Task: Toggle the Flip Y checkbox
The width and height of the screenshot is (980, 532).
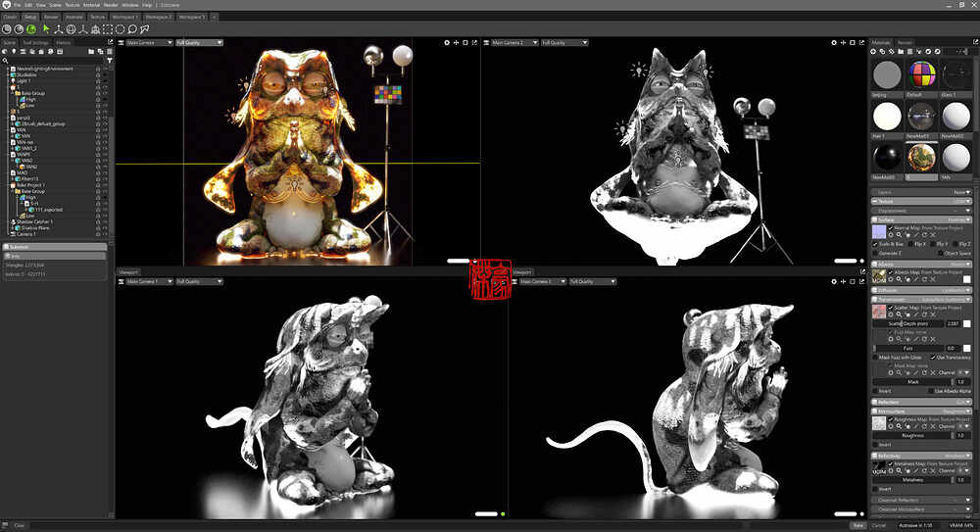Action: click(x=934, y=244)
